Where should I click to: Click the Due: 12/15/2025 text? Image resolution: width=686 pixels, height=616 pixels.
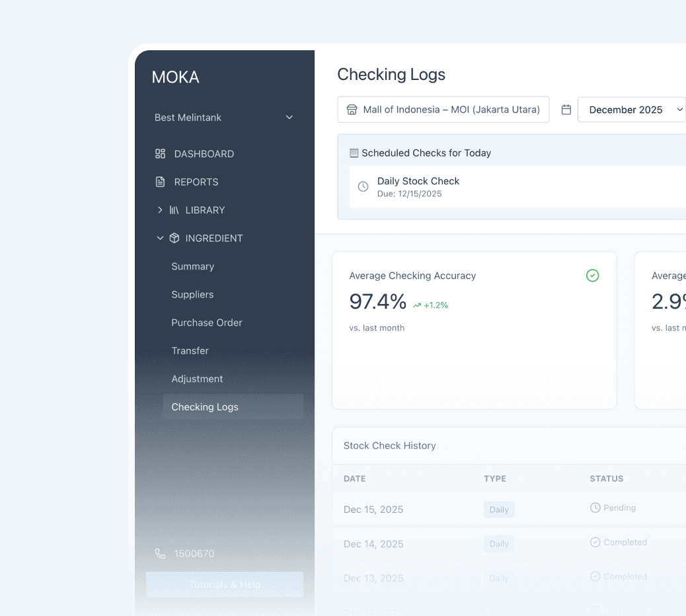(x=409, y=194)
